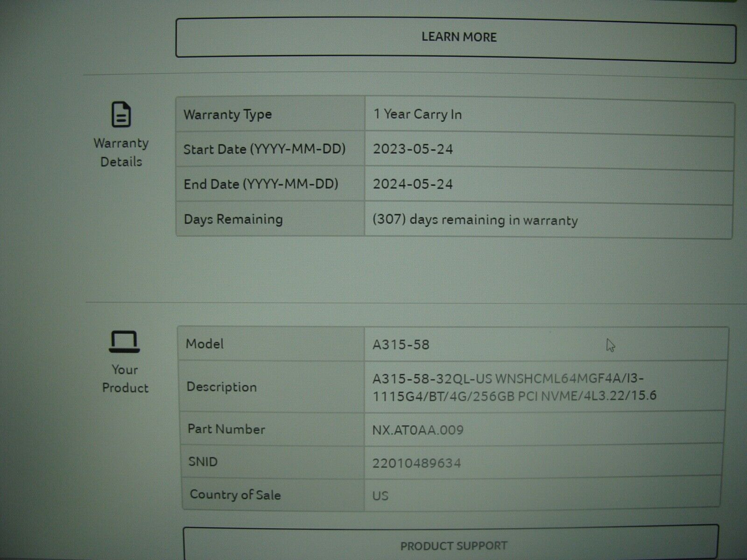Click the Warranty Details section heading
747x560 pixels.
(121, 152)
